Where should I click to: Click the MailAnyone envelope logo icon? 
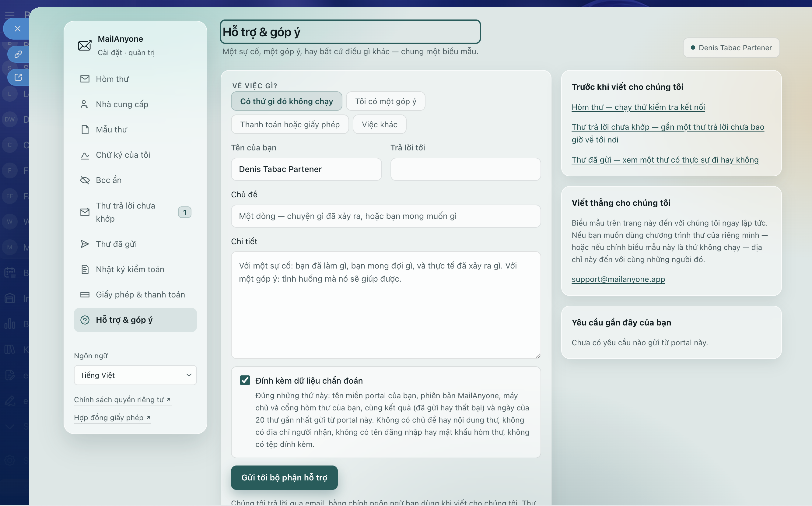point(85,45)
